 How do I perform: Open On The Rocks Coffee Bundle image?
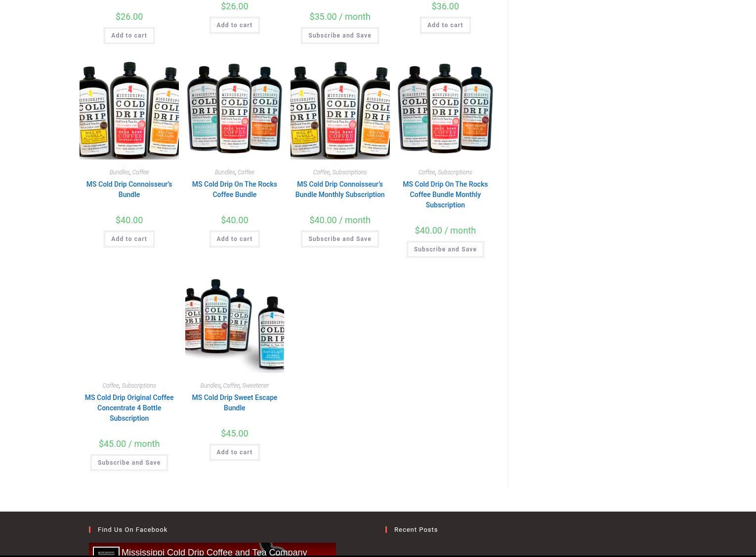coord(234,110)
